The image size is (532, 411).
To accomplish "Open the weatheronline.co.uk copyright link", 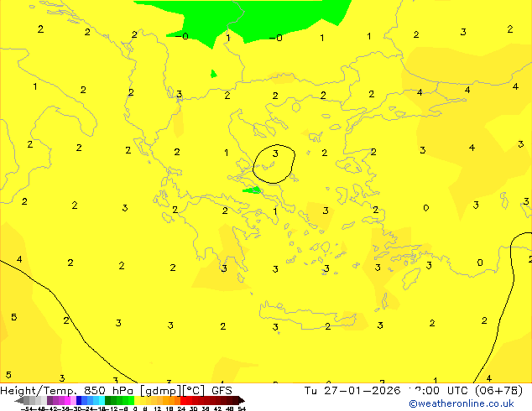I will click(x=462, y=403).
